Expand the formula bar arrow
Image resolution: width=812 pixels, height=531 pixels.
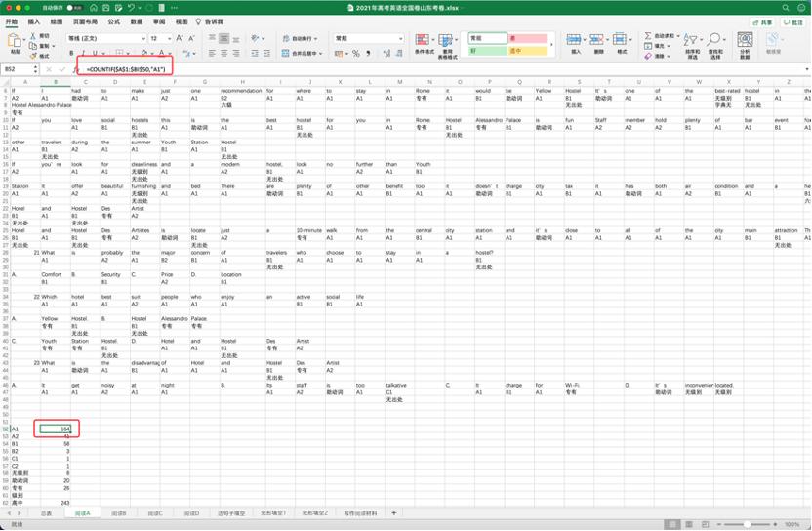807,69
